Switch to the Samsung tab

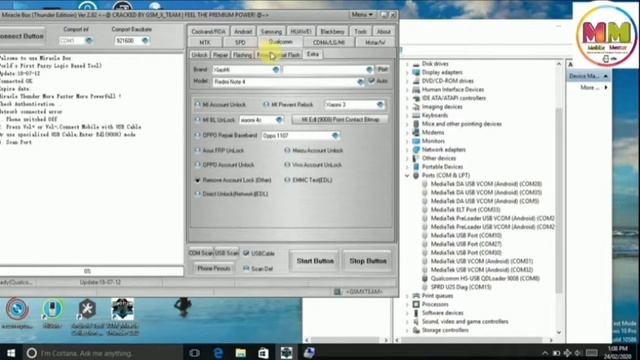click(271, 31)
